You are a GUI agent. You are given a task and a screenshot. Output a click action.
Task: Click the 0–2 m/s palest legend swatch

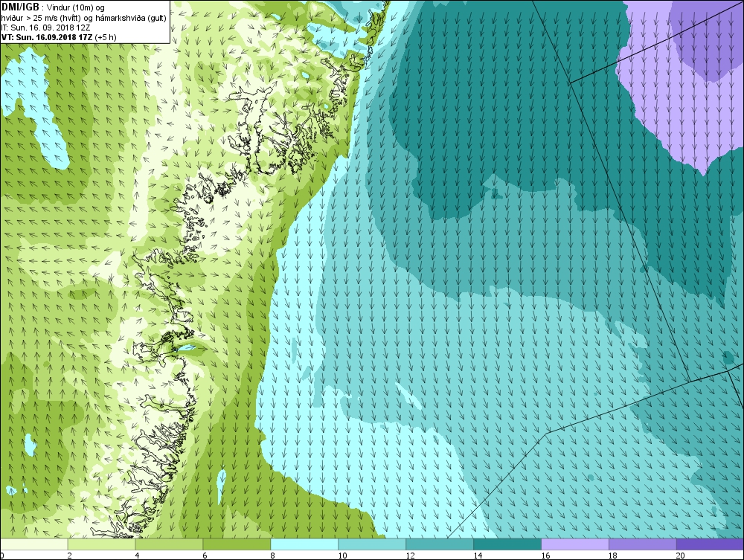(x=34, y=544)
